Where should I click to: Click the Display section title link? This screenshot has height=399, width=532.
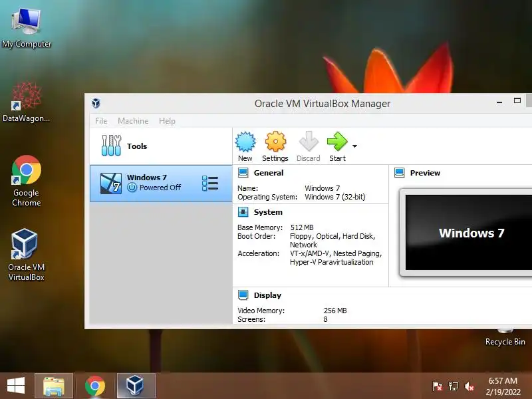267,295
